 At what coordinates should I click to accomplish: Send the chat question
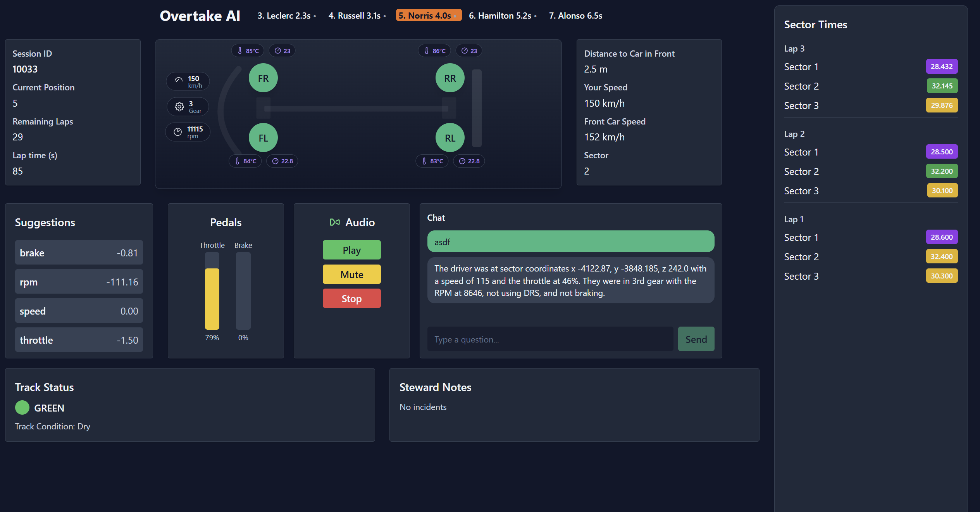(x=696, y=339)
